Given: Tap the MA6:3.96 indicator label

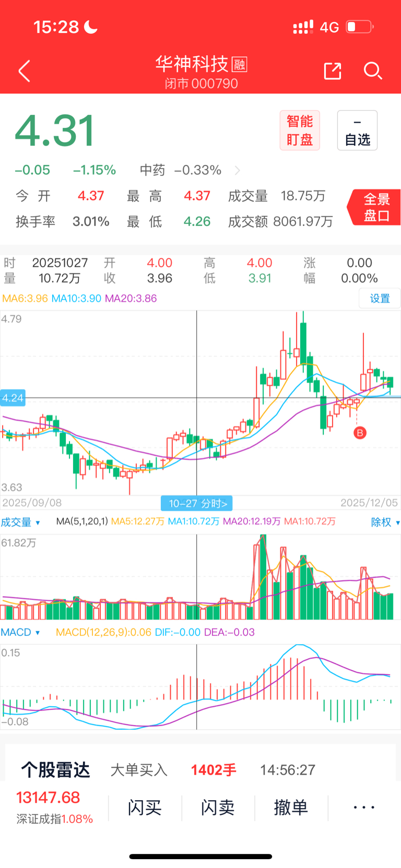Looking at the screenshot, I should coord(25,299).
